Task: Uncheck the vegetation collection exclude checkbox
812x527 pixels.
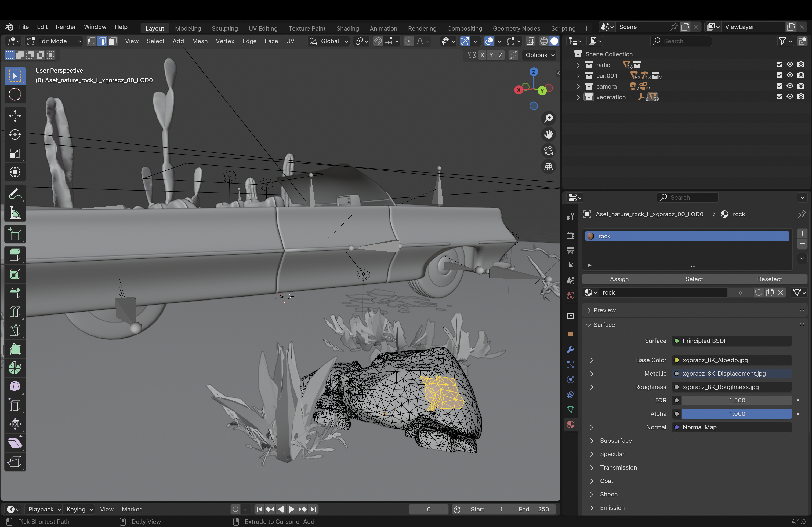Action: tap(779, 97)
